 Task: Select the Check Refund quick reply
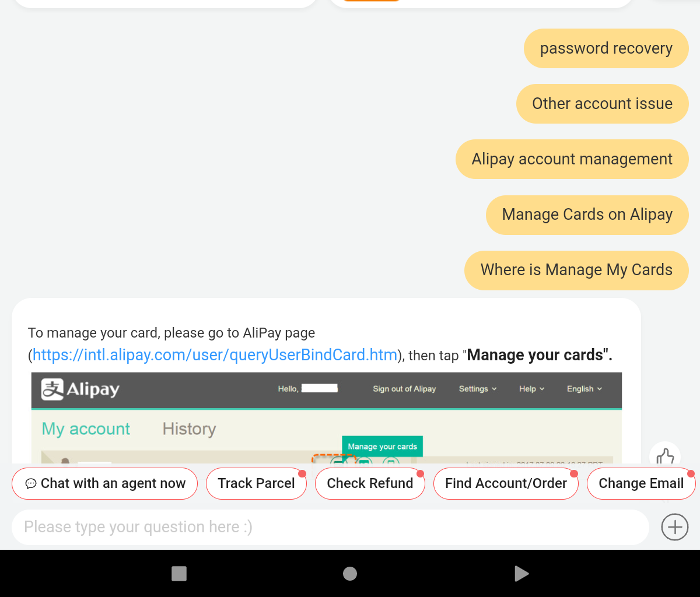tap(370, 483)
